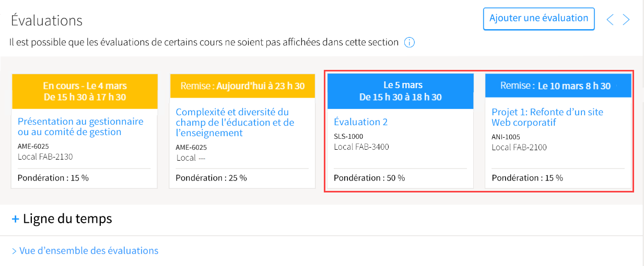Click the Remise : Aujourd'hui à 23 h 30 header
The width and height of the screenshot is (644, 266).
click(x=243, y=86)
